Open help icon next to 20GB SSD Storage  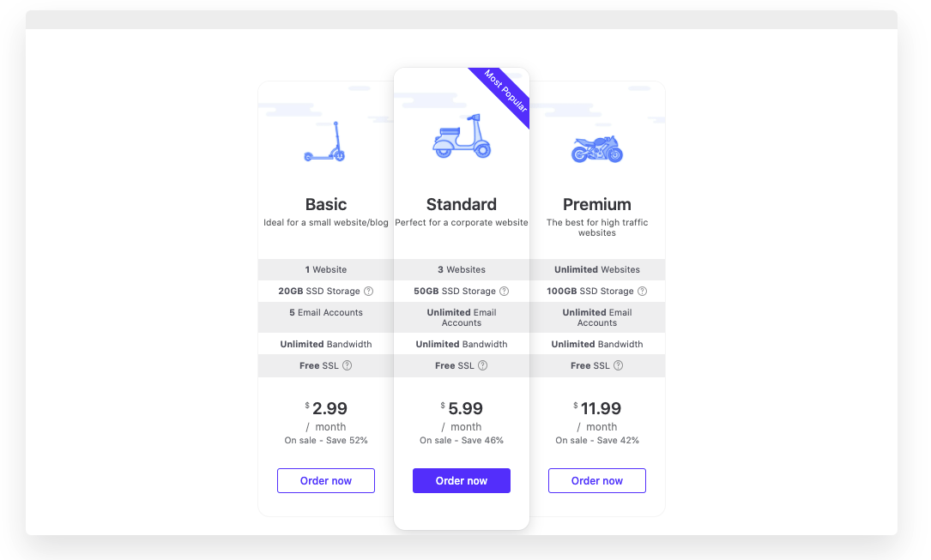coord(369,292)
